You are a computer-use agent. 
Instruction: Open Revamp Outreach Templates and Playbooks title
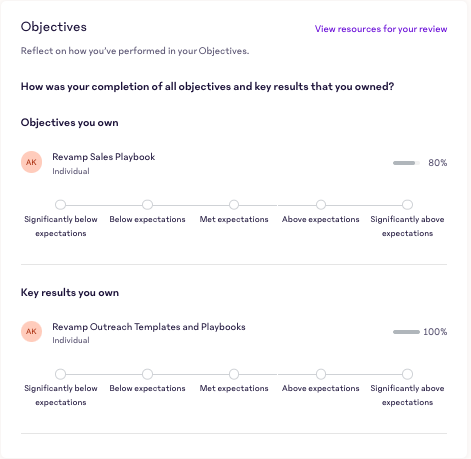pos(149,327)
